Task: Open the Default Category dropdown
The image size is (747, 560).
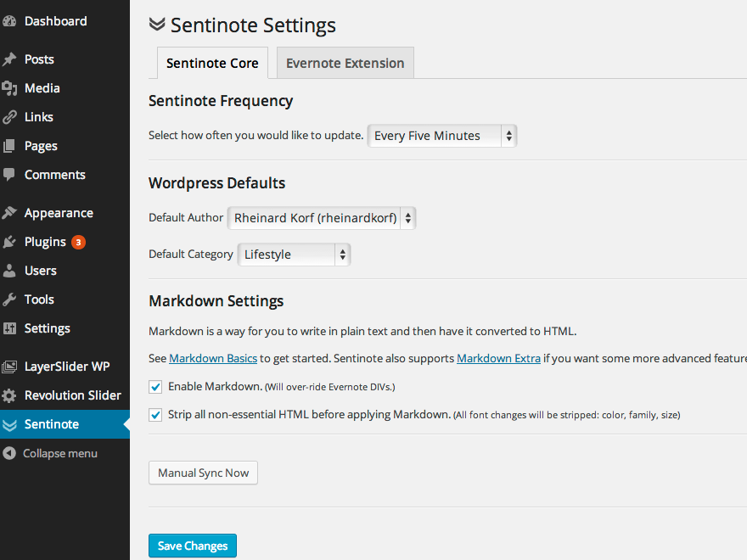Action: coord(294,255)
